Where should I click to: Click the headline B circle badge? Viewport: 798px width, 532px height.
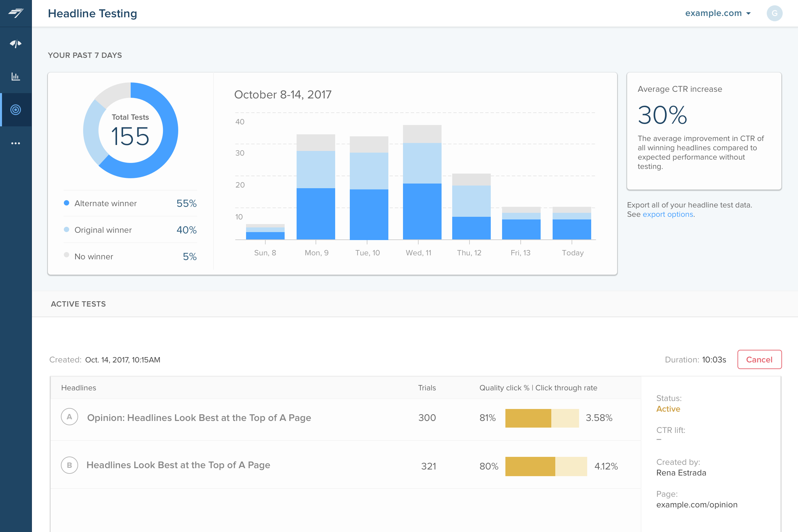69,465
